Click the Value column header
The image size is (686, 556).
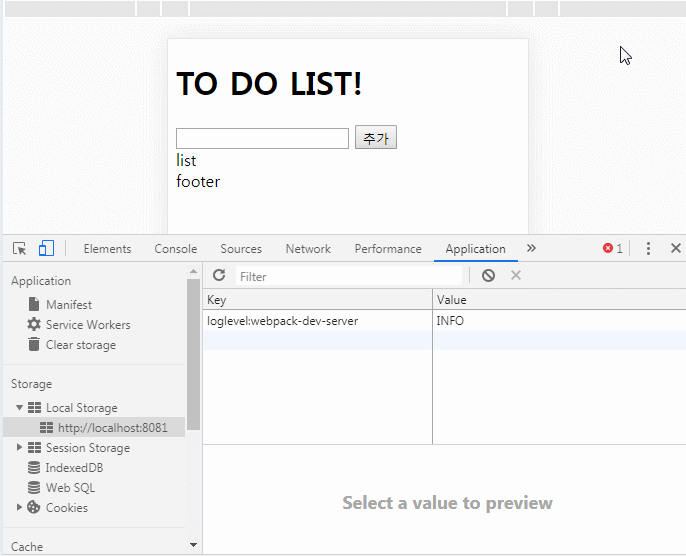(x=559, y=300)
